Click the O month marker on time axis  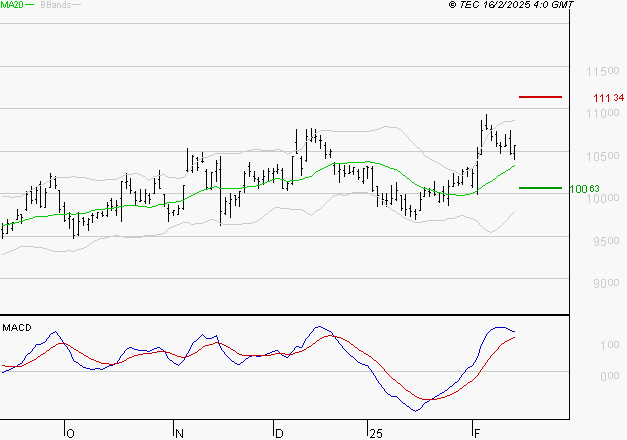(70, 434)
